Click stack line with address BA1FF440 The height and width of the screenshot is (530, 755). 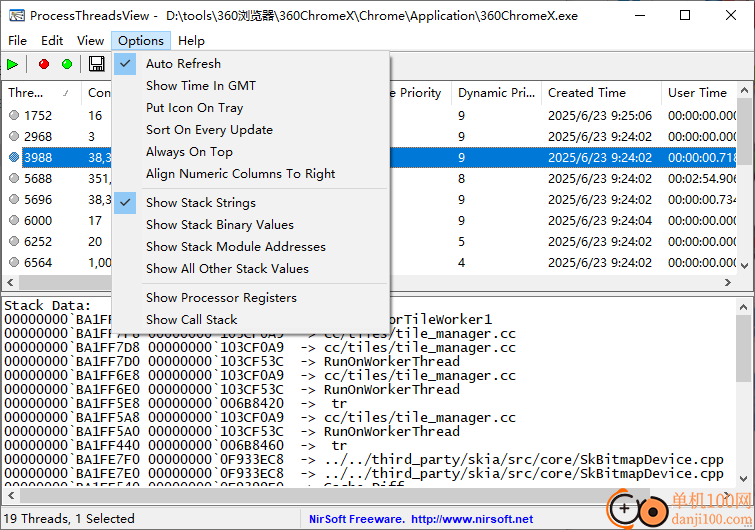(176, 445)
